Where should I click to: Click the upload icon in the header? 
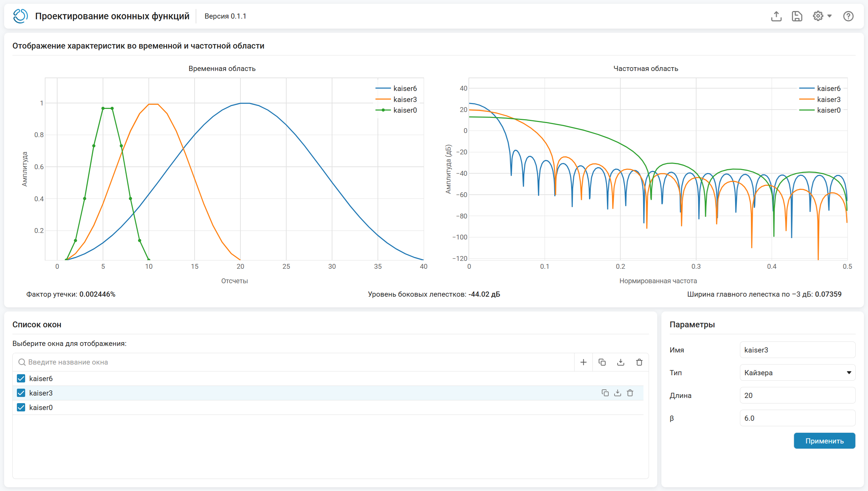[776, 16]
